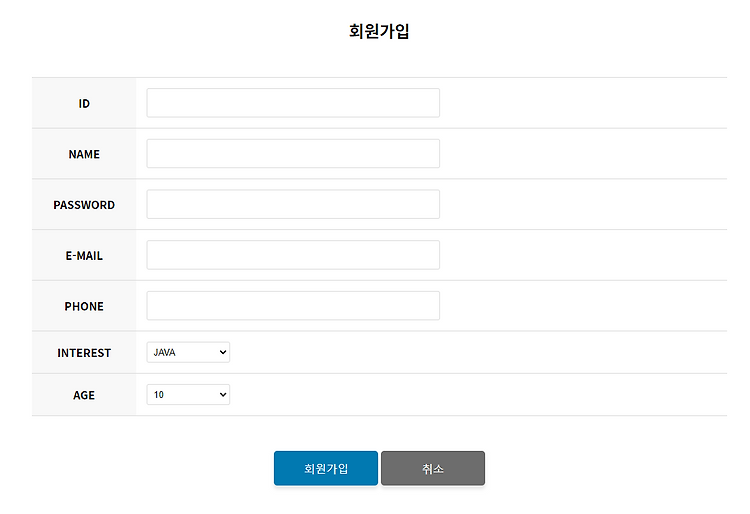Click the 회원가입 page heading

(379, 31)
